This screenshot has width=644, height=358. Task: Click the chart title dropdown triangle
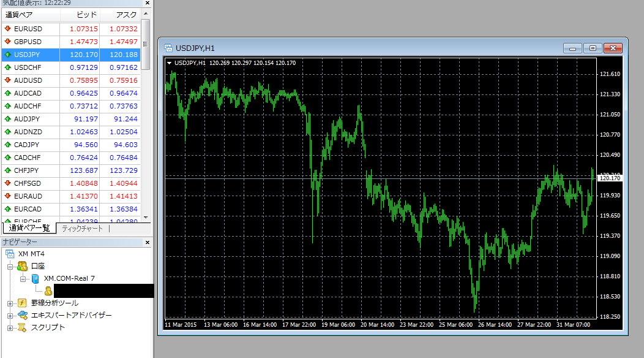click(169, 63)
